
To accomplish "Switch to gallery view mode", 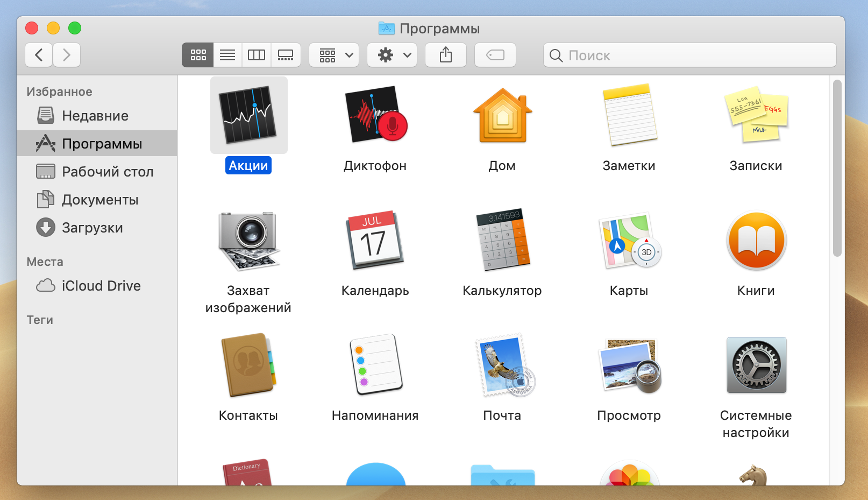I will 286,55.
